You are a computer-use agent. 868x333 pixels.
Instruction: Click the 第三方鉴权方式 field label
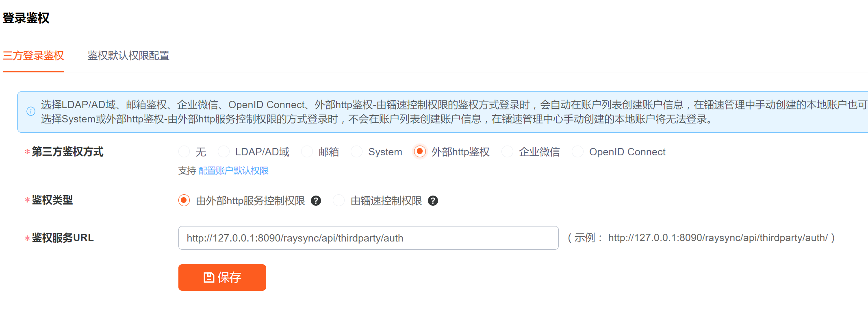pos(67,152)
